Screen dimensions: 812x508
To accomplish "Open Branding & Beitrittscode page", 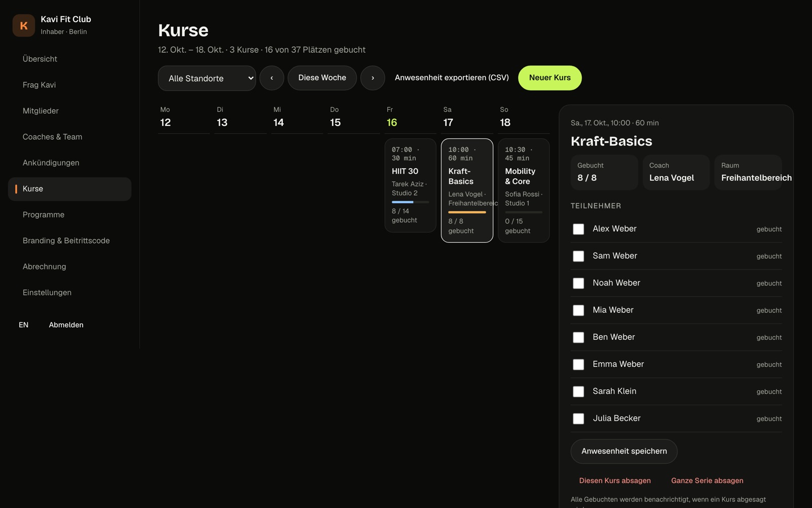I will (70, 241).
